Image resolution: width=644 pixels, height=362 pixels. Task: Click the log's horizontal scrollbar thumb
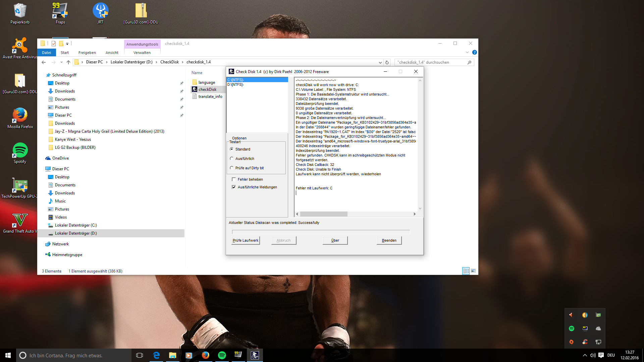(x=324, y=214)
